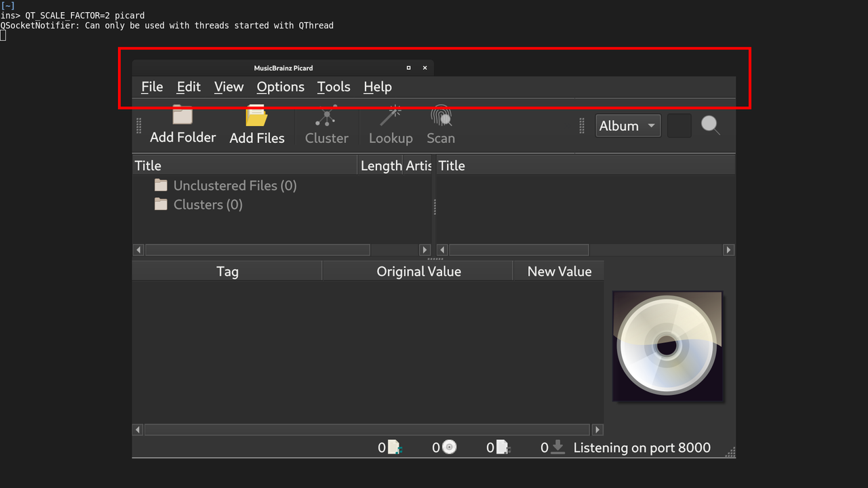Image resolution: width=868 pixels, height=488 pixels.
Task: Click the right arrow of the bottom scrollbar
Action: (x=597, y=429)
